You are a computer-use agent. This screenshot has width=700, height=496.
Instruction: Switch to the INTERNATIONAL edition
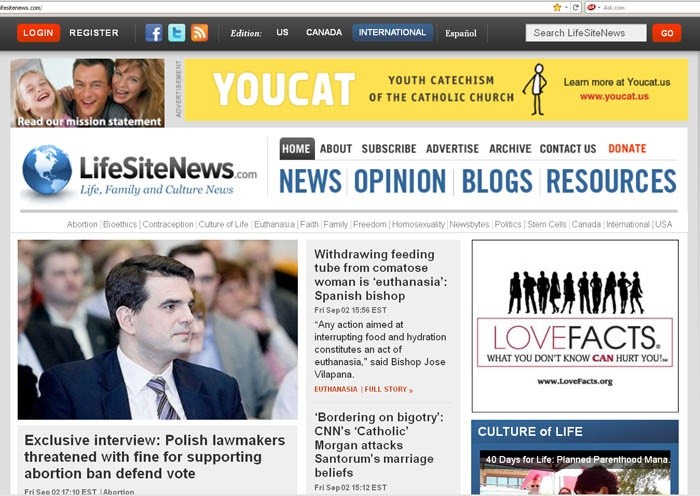392,32
